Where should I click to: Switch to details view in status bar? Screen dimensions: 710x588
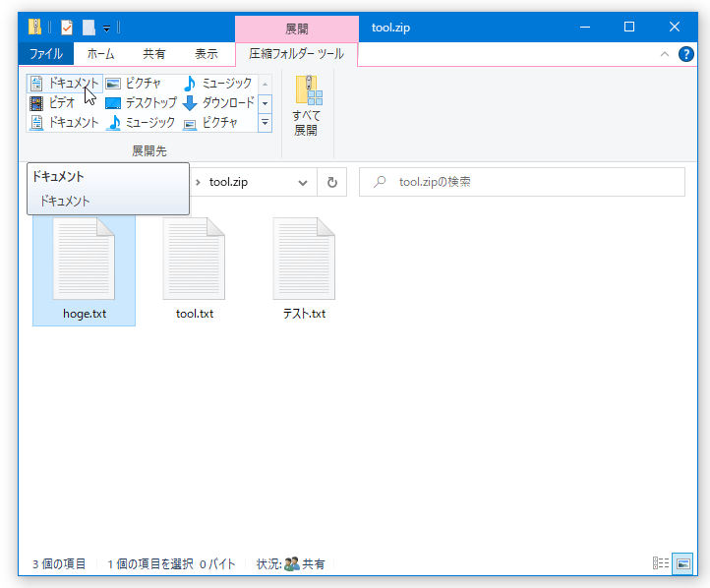coord(661,563)
